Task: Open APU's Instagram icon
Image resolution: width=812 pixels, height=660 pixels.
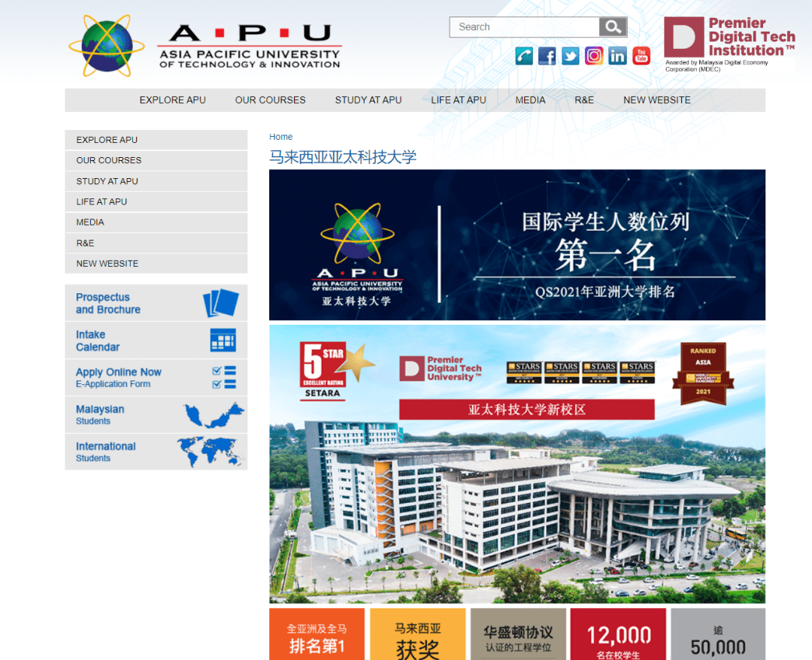Action: (x=594, y=56)
